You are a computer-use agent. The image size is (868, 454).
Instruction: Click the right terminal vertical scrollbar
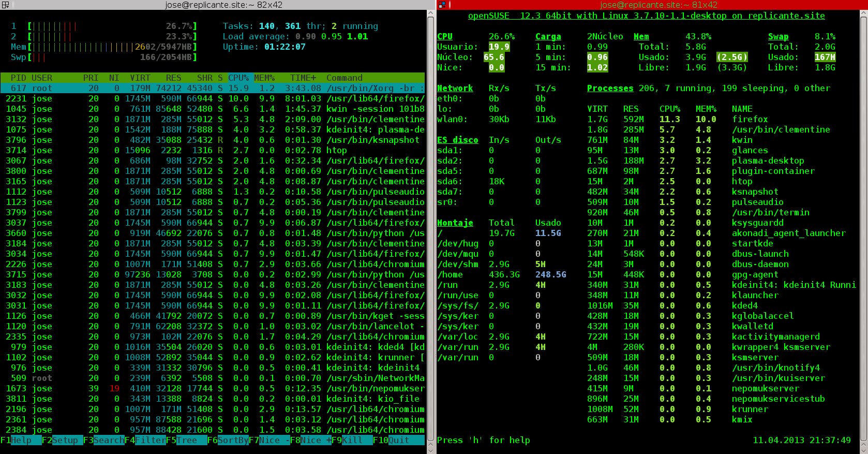point(863,228)
